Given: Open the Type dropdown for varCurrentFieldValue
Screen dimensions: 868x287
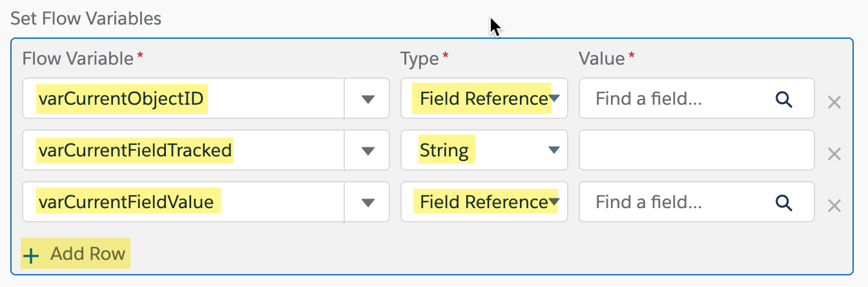Looking at the screenshot, I should (484, 202).
